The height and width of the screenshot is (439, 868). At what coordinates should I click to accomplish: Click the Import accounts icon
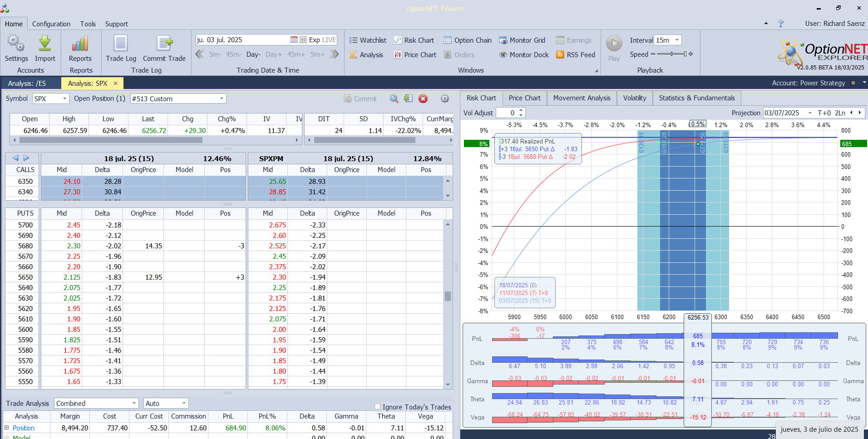pyautogui.click(x=45, y=49)
